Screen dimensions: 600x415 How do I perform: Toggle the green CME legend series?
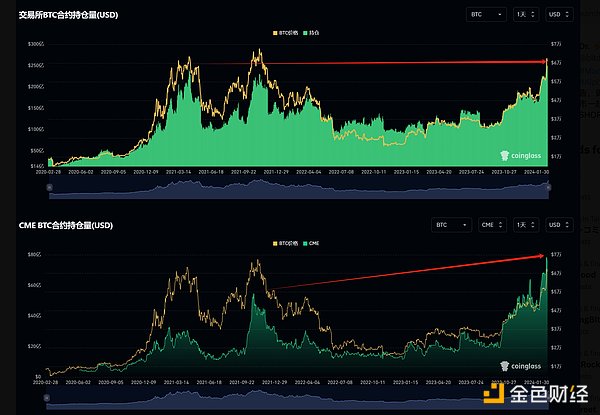315,245
